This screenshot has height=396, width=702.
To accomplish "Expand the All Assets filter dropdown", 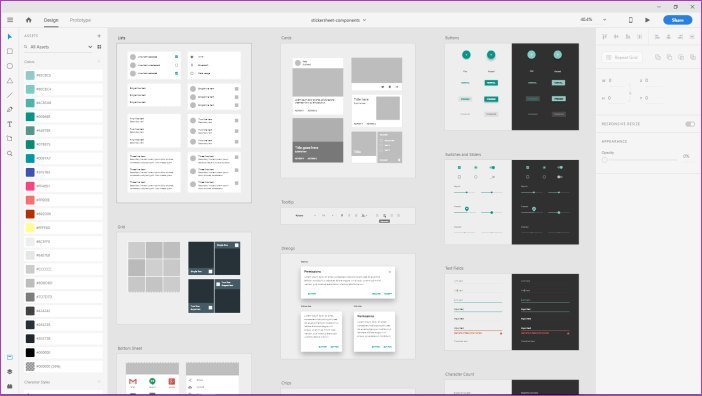I will coord(90,47).
